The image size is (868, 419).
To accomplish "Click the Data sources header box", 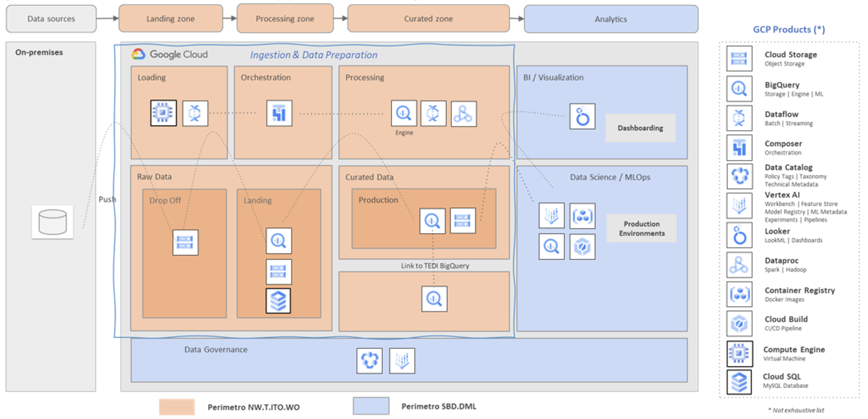I will [x=51, y=19].
